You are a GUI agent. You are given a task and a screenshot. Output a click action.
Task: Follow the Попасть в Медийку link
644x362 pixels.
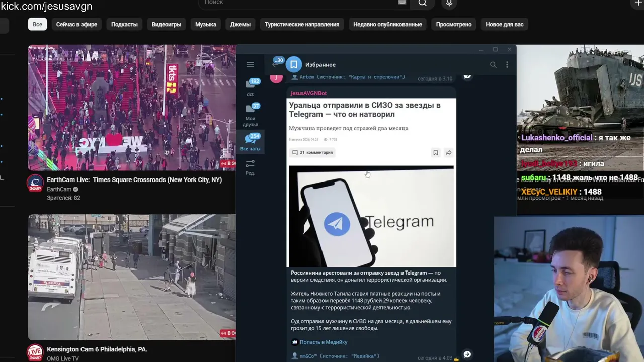pos(324,342)
